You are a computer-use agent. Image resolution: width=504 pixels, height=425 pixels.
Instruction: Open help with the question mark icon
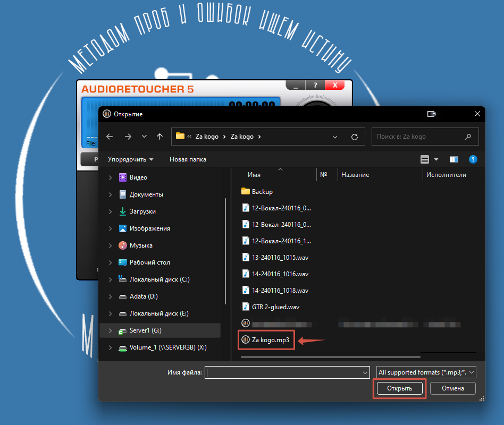click(473, 159)
